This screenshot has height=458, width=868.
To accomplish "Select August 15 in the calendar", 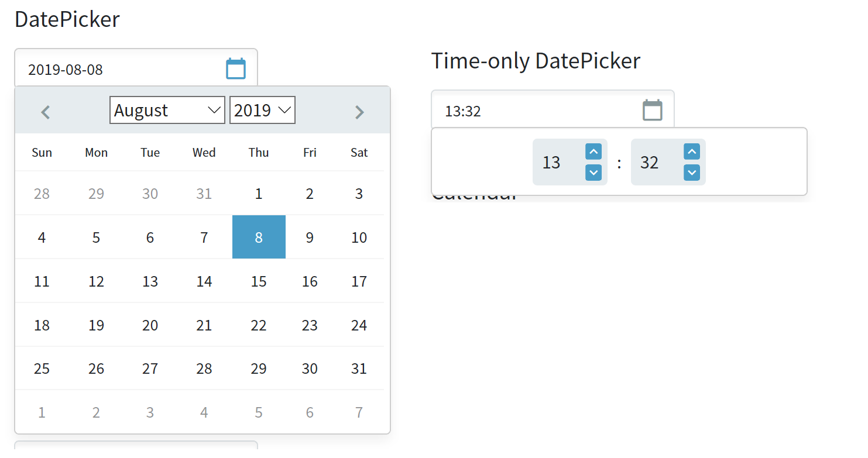I will tap(259, 281).
